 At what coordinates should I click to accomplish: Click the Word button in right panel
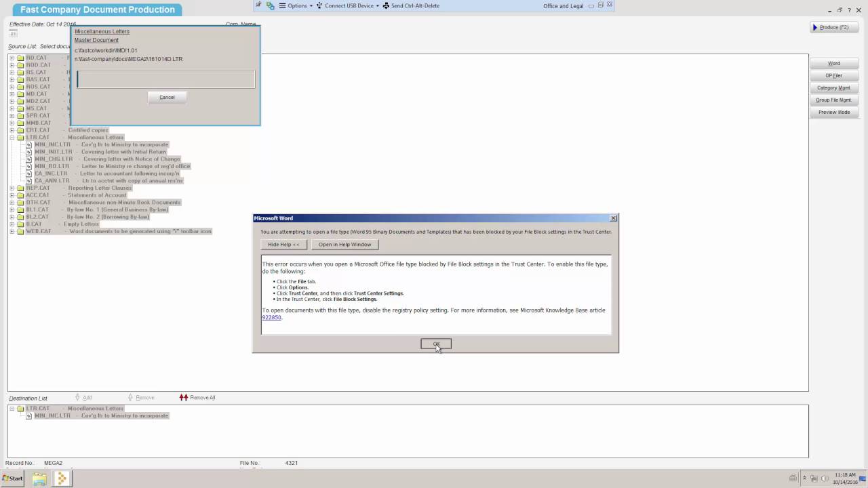(834, 64)
